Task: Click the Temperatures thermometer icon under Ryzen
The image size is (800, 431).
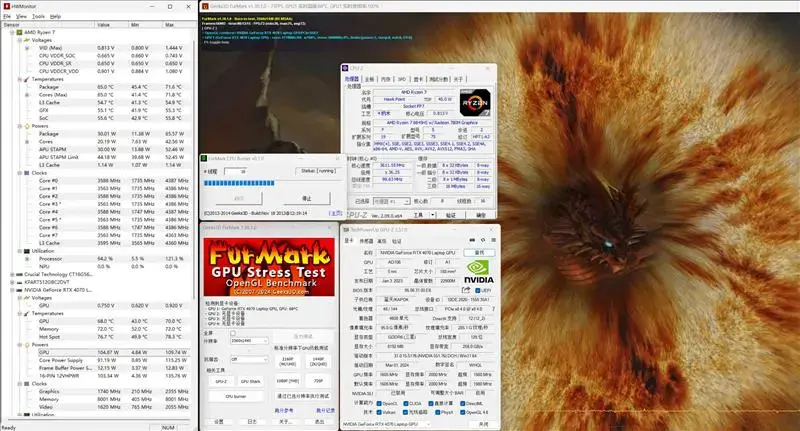Action: click(27, 79)
